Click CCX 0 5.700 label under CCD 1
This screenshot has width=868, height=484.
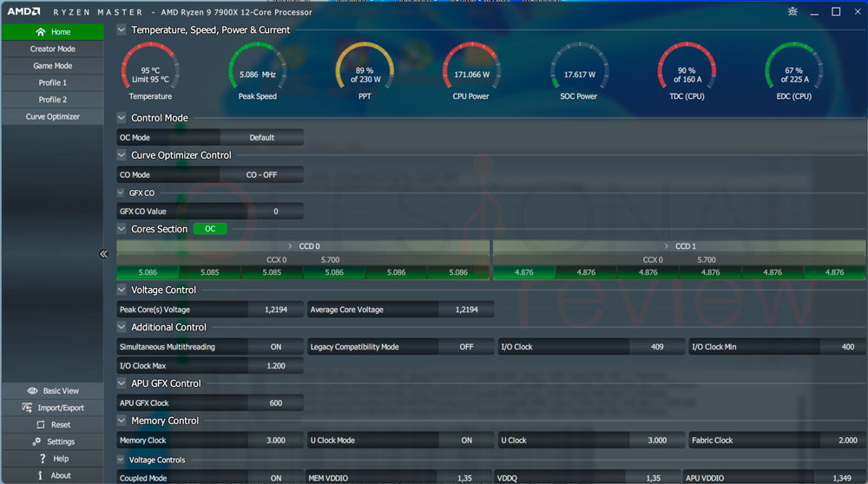coord(680,259)
